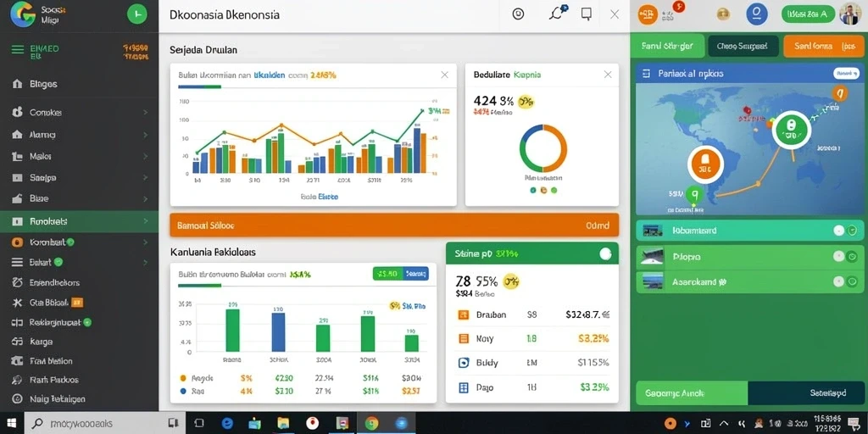Toggle the switch on the Plopra row
This screenshot has height=434, width=868.
(x=845, y=256)
